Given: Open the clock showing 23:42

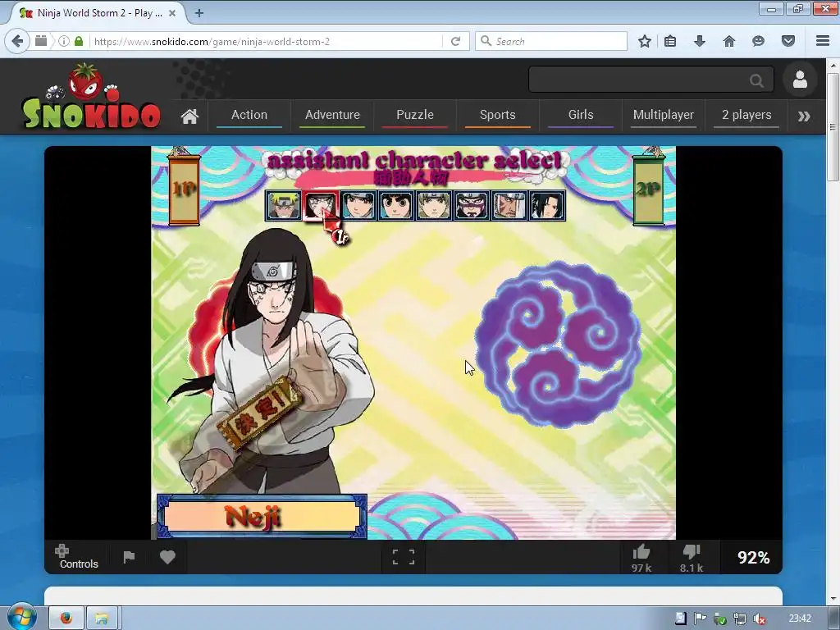Looking at the screenshot, I should coord(800,619).
